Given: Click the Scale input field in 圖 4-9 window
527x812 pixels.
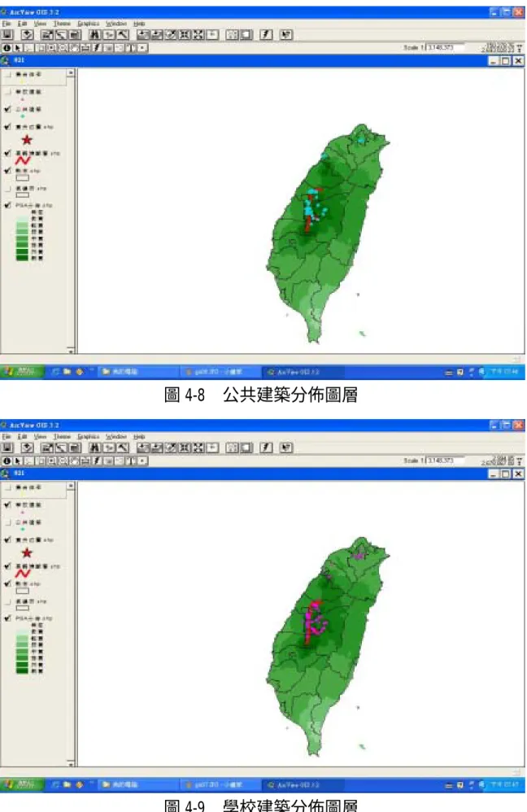Looking at the screenshot, I should (444, 461).
